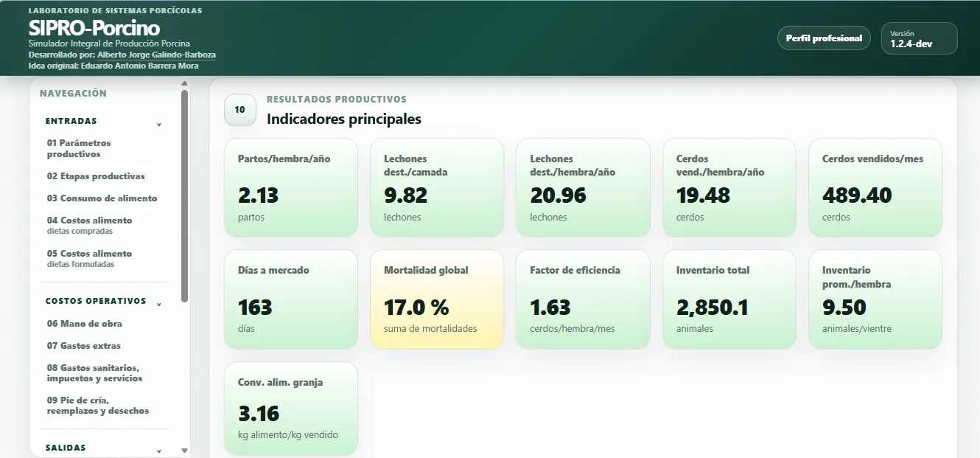This screenshot has width=980, height=458.
Task: Click the section number 10 badge
Action: coord(240,110)
